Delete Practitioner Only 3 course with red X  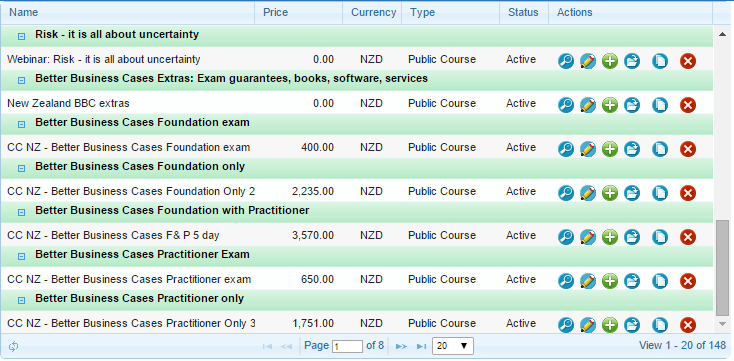(x=688, y=325)
